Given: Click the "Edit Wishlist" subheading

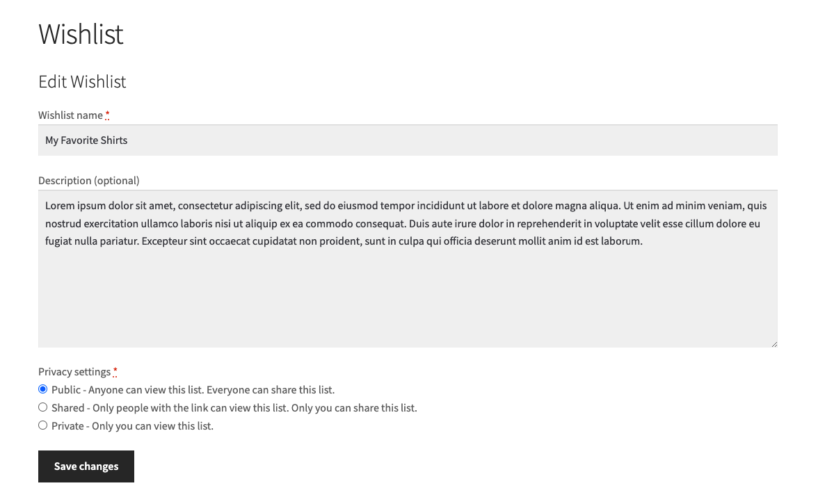Looking at the screenshot, I should pyautogui.click(x=82, y=82).
